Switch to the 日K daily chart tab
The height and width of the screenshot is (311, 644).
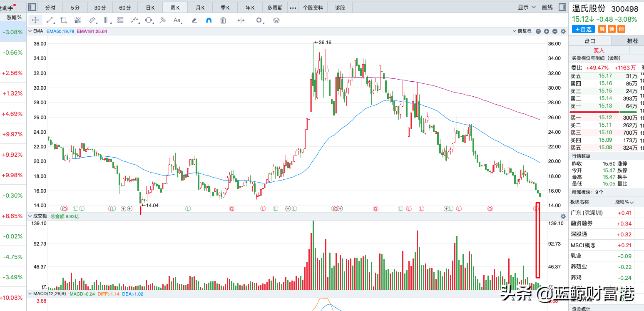150,8
